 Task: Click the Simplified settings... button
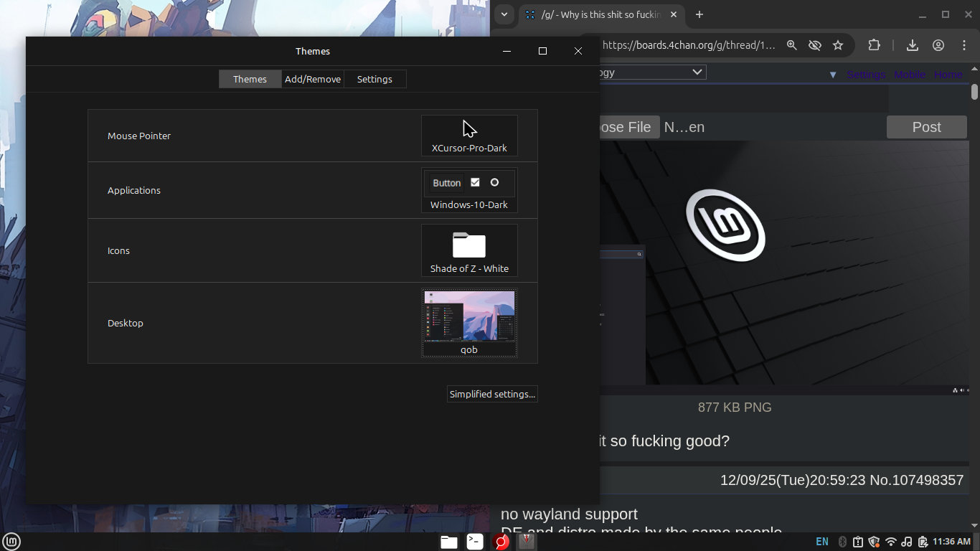pyautogui.click(x=492, y=394)
